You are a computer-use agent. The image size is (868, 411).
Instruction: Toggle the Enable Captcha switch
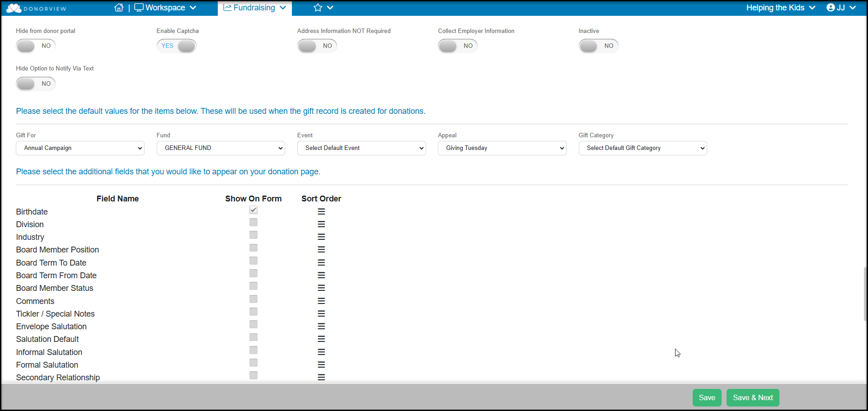[176, 46]
